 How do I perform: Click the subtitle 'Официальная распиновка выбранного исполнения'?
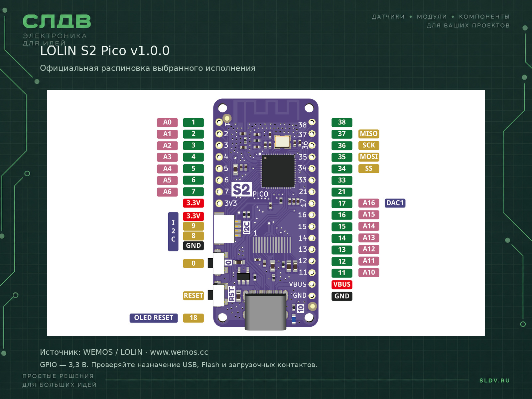148,68
